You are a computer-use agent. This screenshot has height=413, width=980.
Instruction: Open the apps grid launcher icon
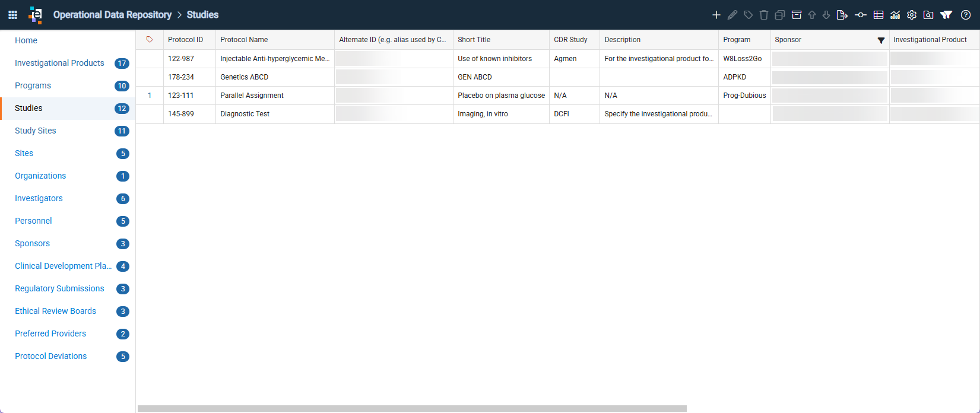(12, 15)
